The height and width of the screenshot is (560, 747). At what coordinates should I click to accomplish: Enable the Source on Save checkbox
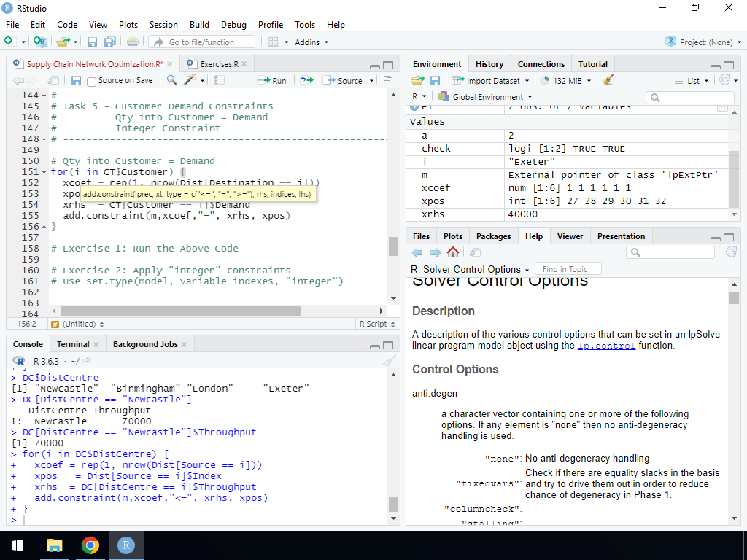click(x=92, y=81)
